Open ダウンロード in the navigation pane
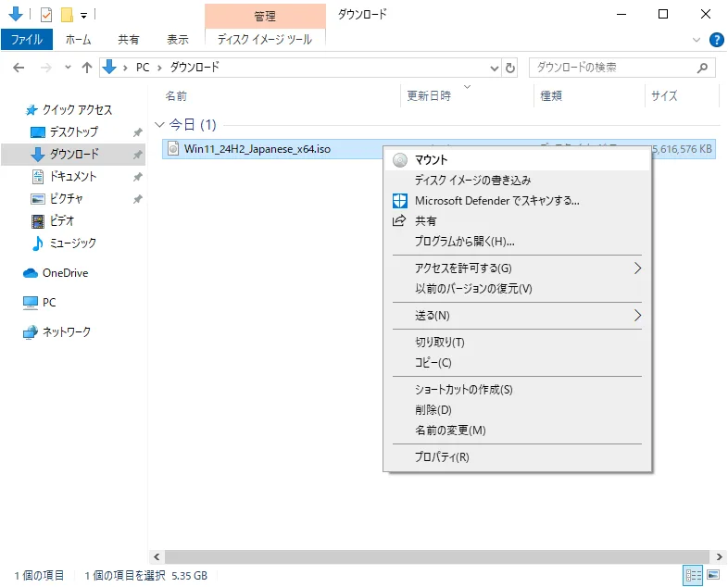The height and width of the screenshot is (587, 728). click(x=74, y=154)
